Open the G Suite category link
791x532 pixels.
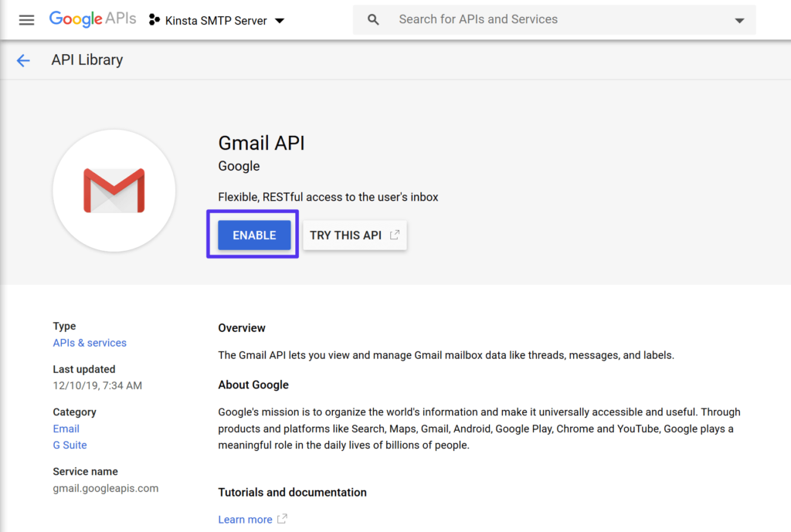(x=70, y=445)
